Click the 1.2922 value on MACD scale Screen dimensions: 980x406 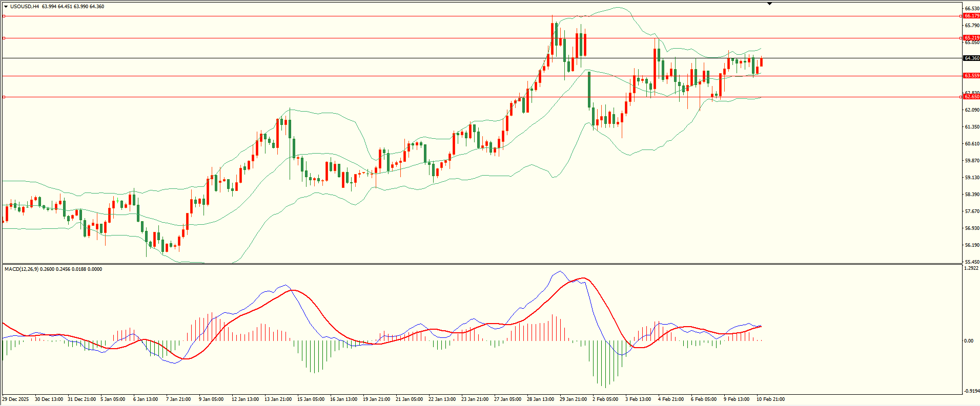click(971, 268)
